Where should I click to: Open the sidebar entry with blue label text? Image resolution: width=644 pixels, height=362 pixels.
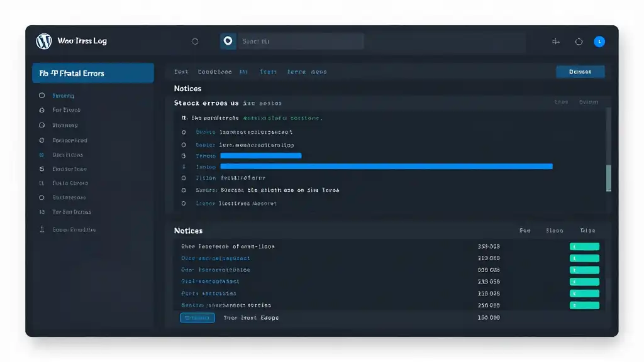pos(64,96)
